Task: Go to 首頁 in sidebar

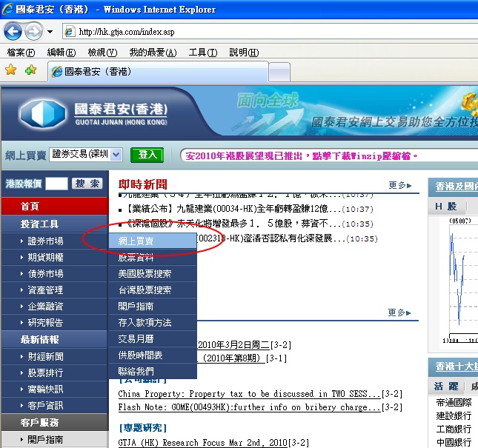Action: (55, 206)
